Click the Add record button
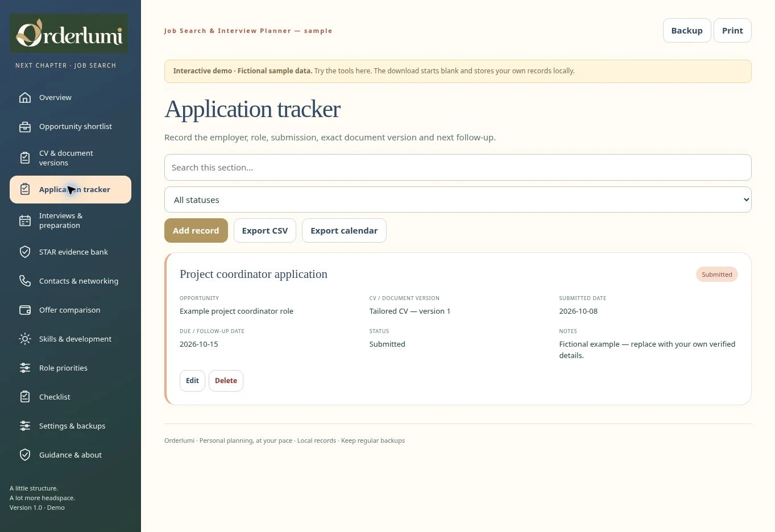Viewport: 775px width, 532px height. coord(196,231)
